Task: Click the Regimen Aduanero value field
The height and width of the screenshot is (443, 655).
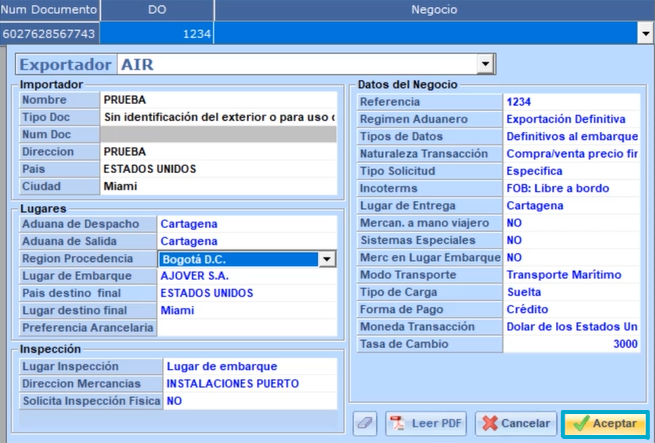Action: tap(571, 119)
